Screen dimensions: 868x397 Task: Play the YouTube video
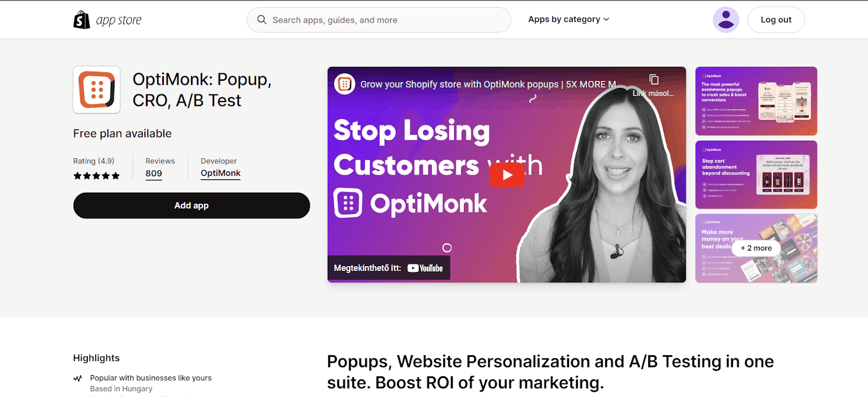click(507, 175)
